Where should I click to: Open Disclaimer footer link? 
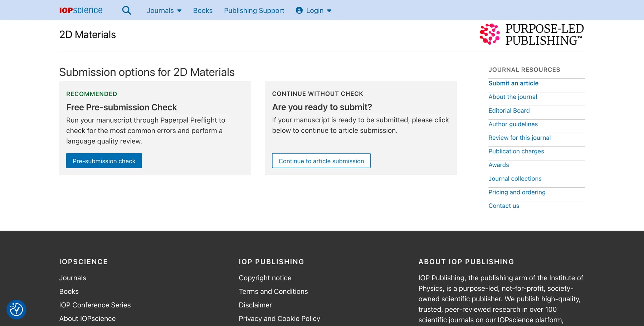click(255, 305)
